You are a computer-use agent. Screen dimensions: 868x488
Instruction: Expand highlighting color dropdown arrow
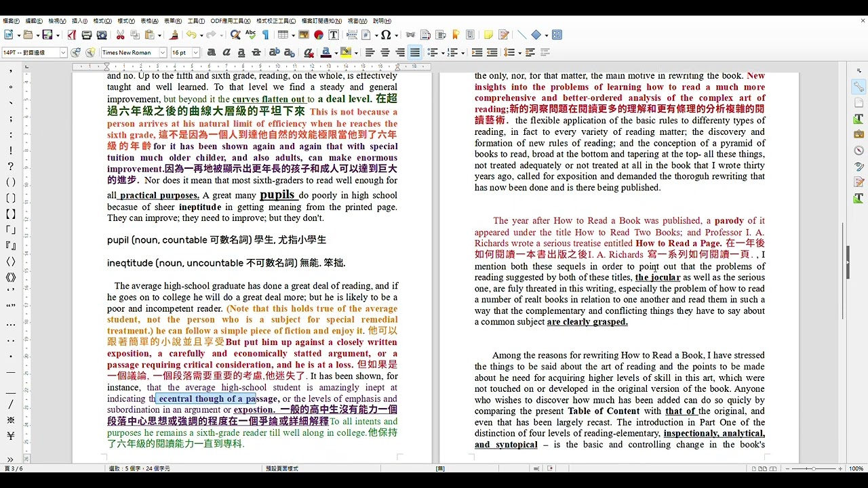355,52
